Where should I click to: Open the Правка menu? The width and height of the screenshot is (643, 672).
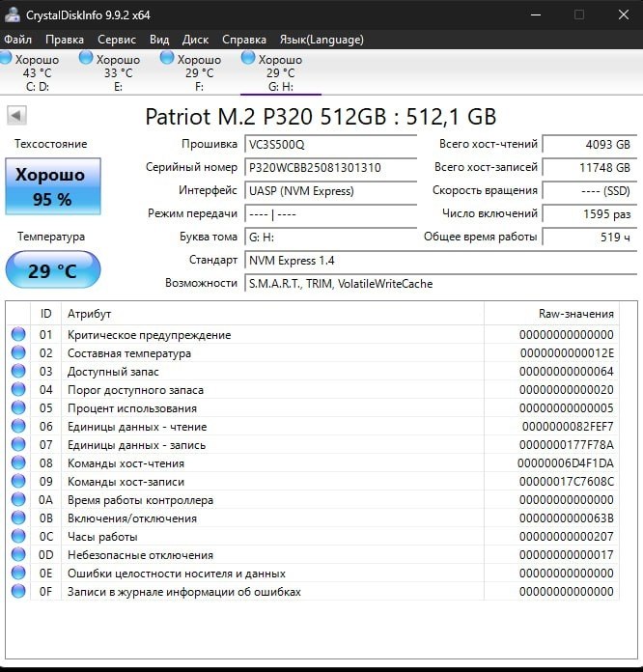[x=65, y=40]
